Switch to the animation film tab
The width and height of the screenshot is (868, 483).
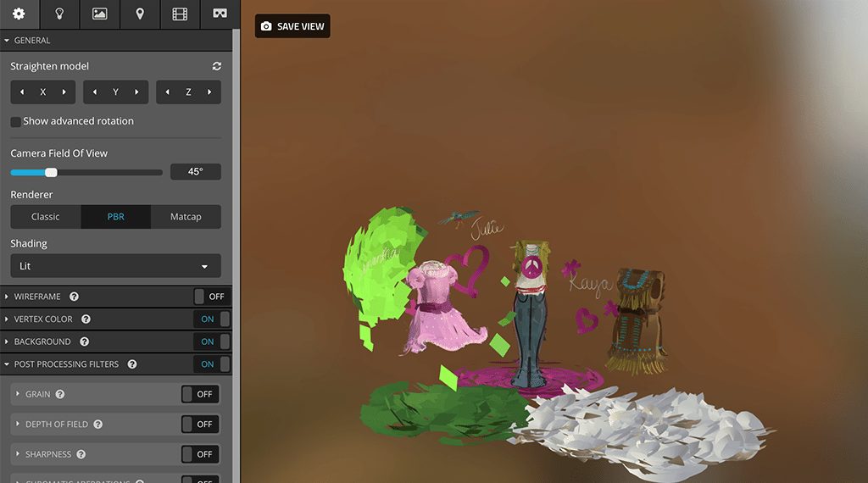point(180,14)
